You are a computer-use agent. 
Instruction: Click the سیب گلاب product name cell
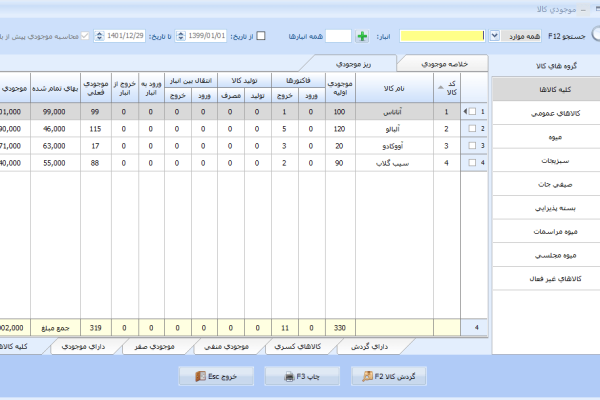point(394,163)
